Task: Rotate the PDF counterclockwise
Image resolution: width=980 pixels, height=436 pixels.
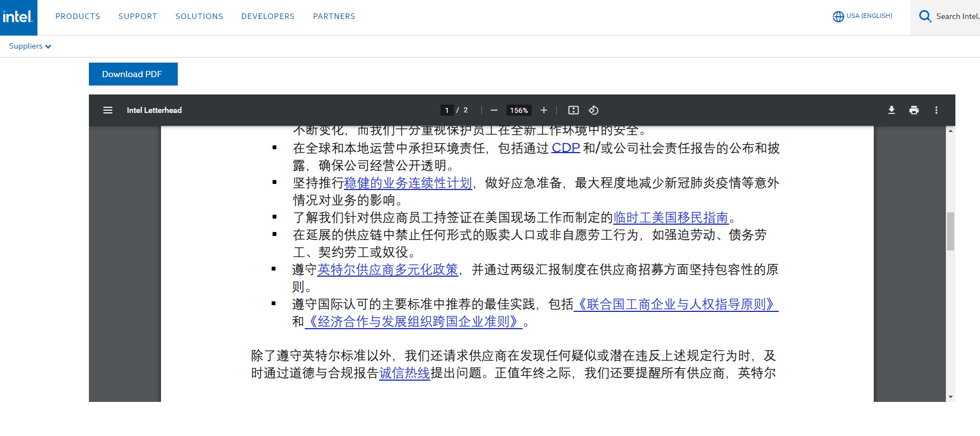Action: pyautogui.click(x=594, y=110)
